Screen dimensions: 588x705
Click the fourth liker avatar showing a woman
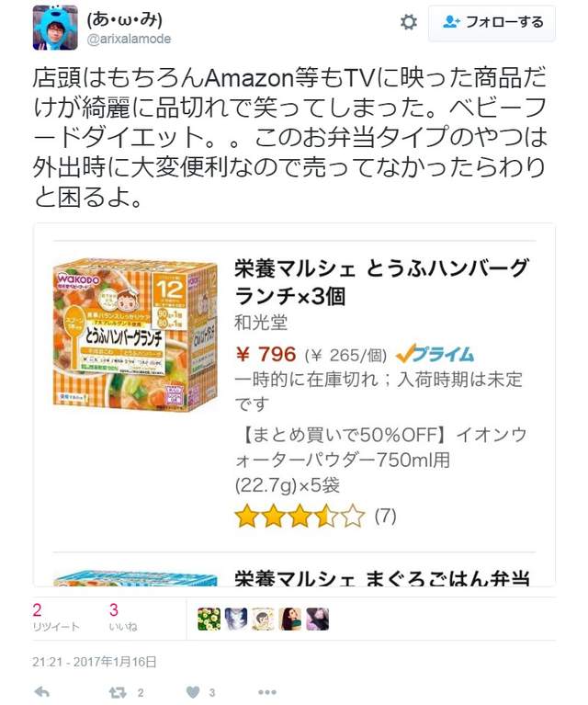pyautogui.click(x=290, y=620)
